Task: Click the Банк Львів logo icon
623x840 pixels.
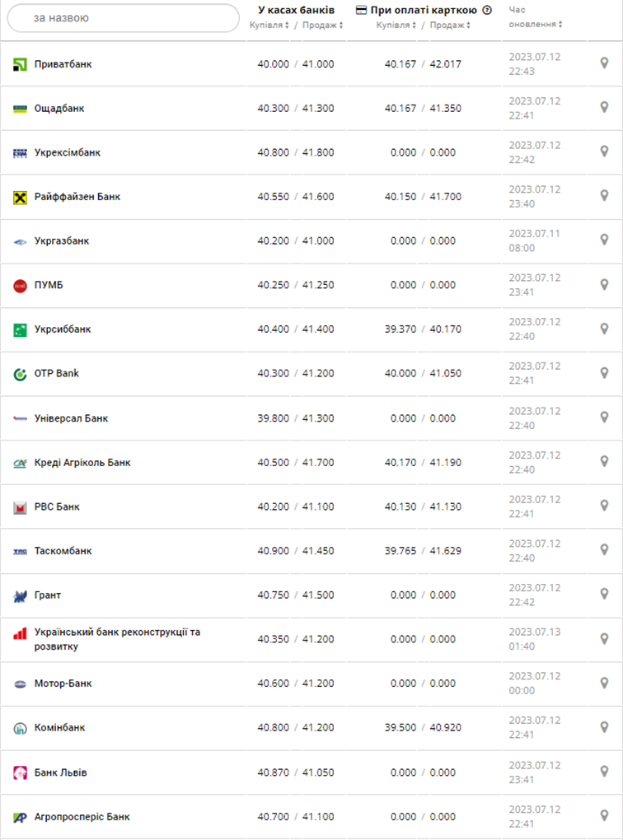Action: pyautogui.click(x=21, y=772)
